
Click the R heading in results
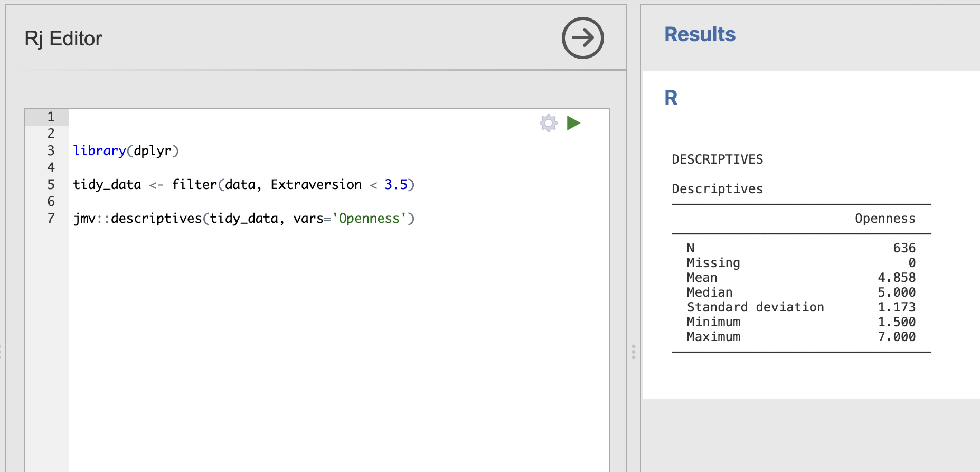click(671, 98)
